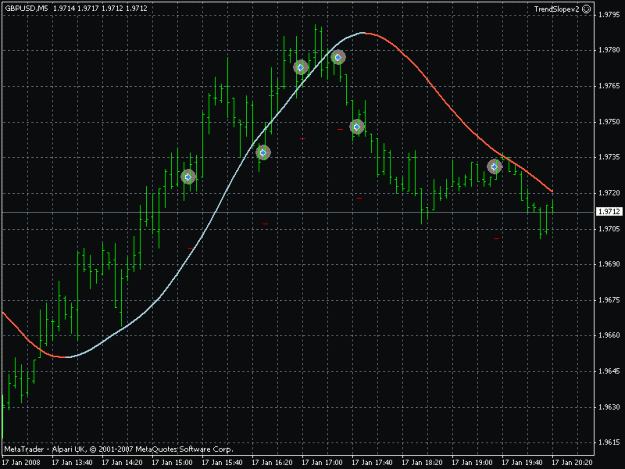Select diamond marker near 1.9731 before 19:40
Viewport: 625px width, 469px height.
(x=495, y=167)
